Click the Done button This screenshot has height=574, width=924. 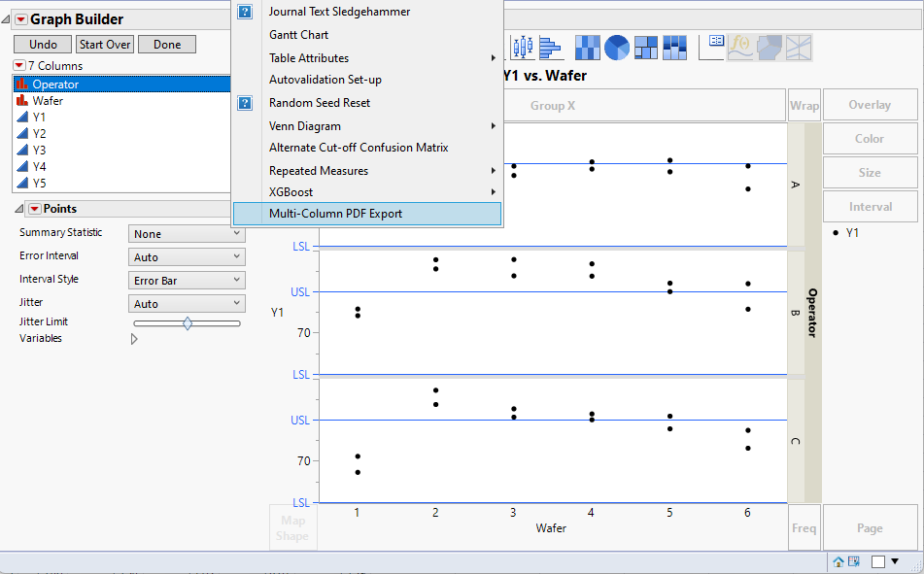(x=166, y=44)
